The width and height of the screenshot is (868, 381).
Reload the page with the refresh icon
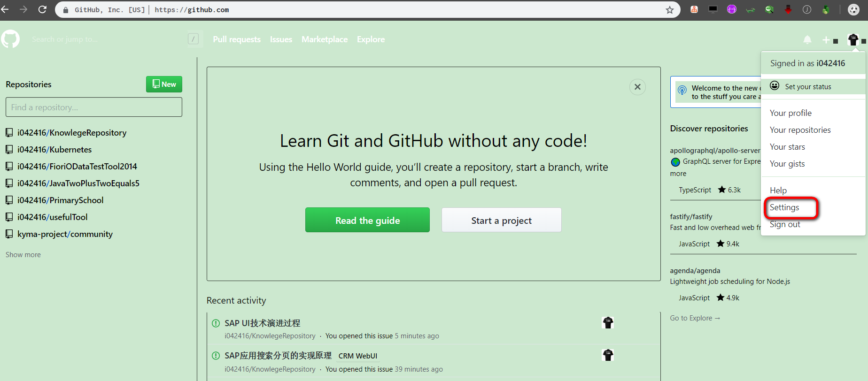coord(42,9)
